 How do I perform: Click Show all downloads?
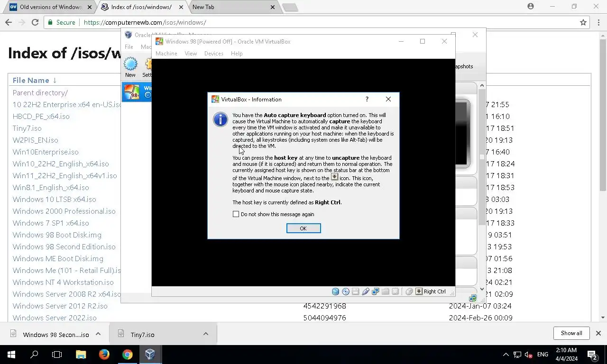571,333
